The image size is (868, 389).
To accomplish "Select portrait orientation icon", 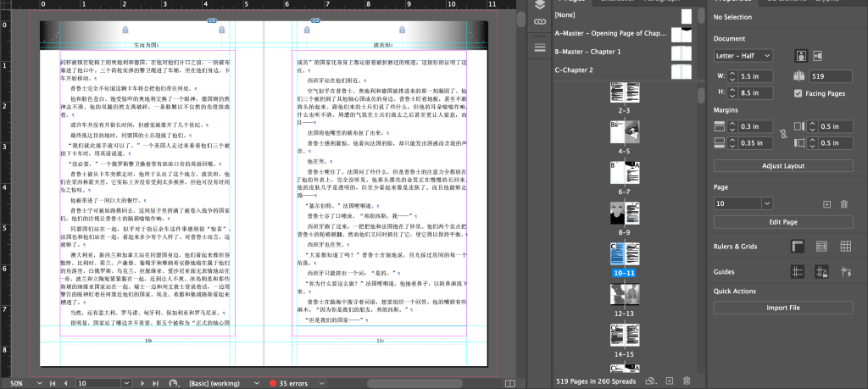I will tap(799, 56).
